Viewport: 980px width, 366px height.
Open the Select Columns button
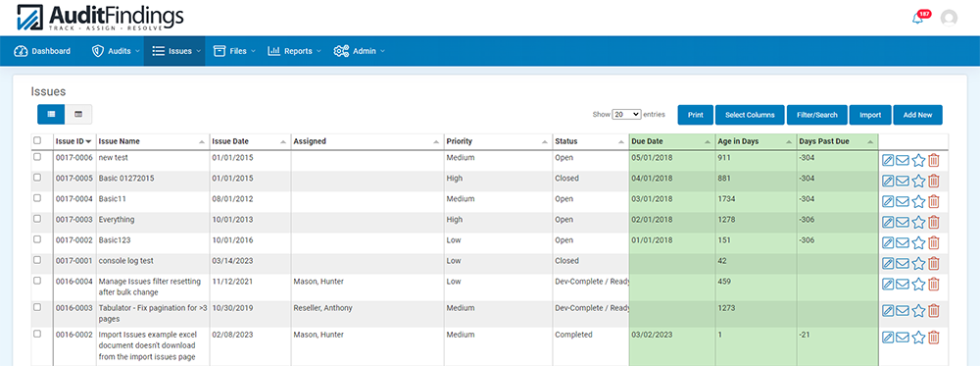[750, 115]
